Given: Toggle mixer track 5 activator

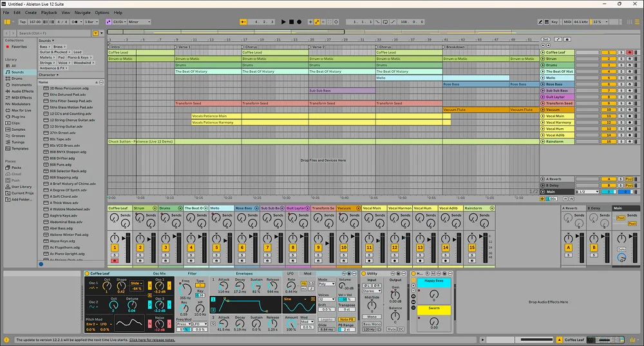Looking at the screenshot, I should pyautogui.click(x=216, y=247).
